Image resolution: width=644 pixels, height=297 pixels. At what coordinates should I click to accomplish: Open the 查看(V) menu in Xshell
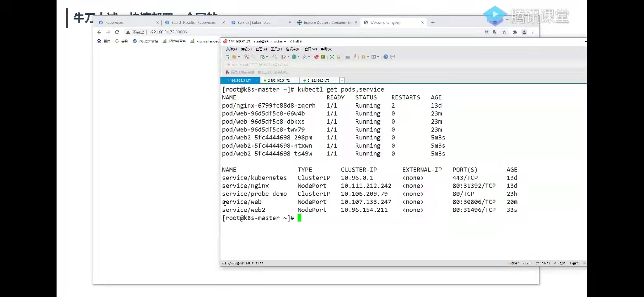coord(261,49)
